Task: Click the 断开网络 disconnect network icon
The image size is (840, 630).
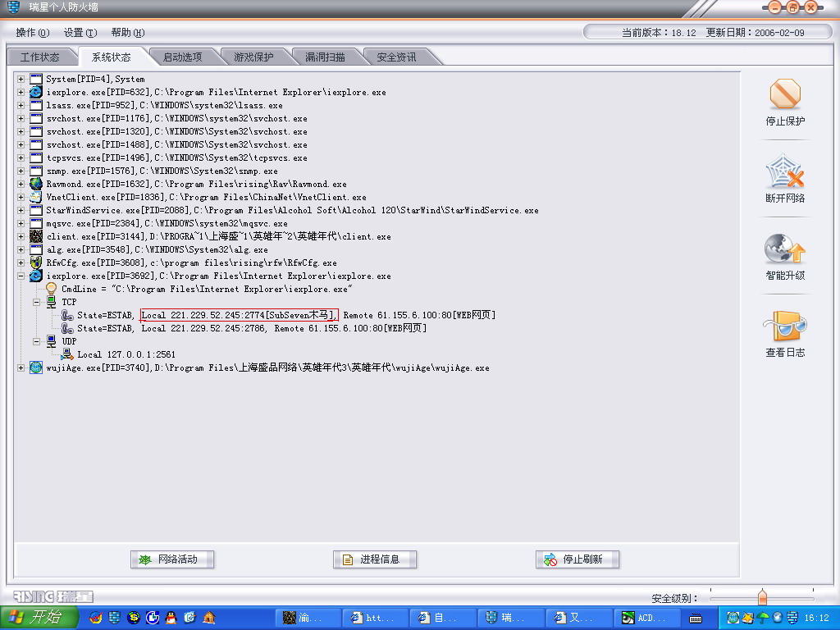Action: coord(785,171)
